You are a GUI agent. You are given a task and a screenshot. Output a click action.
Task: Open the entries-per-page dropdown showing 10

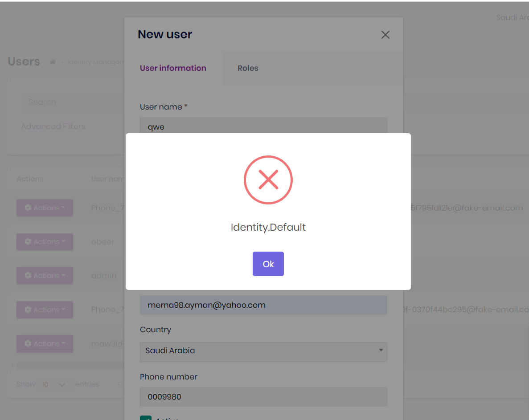click(53, 384)
